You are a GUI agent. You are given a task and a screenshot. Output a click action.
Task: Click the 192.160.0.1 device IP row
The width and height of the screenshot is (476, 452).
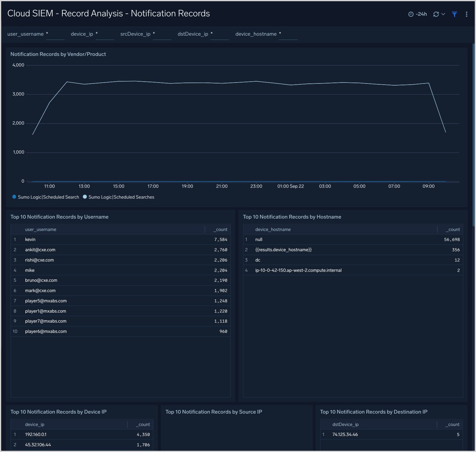82,434
